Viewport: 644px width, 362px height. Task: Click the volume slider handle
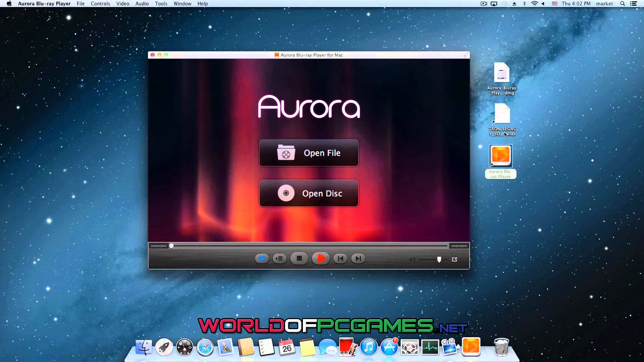point(439,259)
